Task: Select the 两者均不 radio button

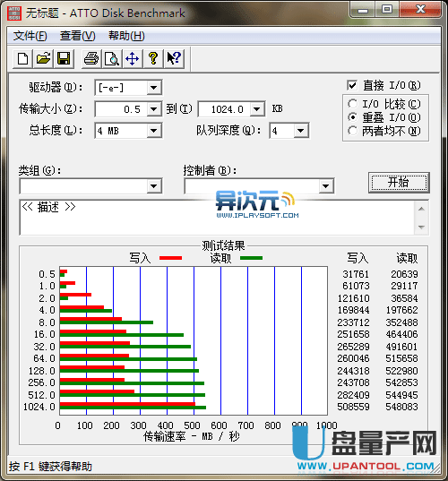Action: (352, 131)
